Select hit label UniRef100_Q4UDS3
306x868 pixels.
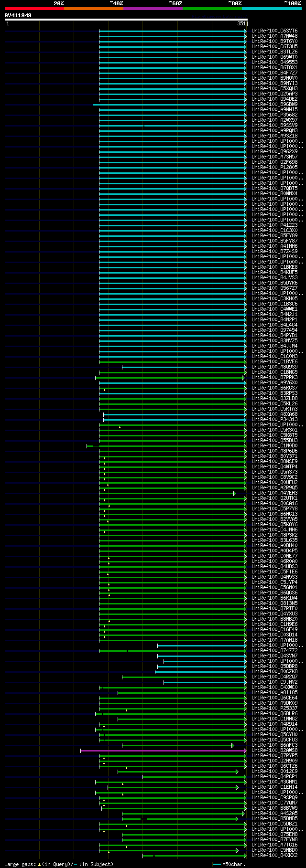click(274, 567)
